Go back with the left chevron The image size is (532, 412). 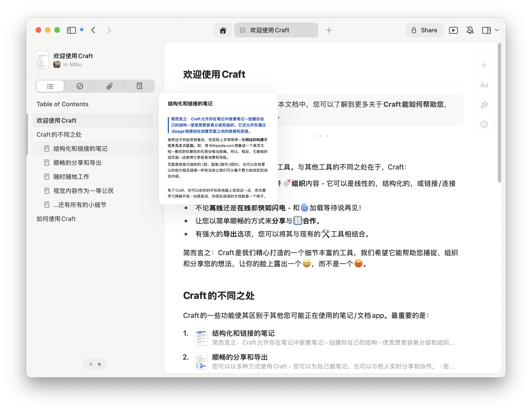pos(93,30)
